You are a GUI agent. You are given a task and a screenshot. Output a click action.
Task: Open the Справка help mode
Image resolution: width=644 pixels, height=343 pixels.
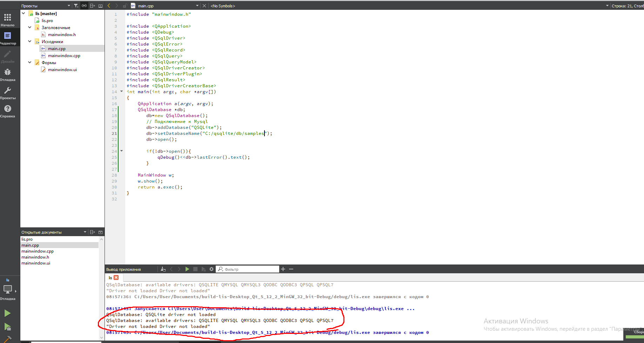pos(7,111)
